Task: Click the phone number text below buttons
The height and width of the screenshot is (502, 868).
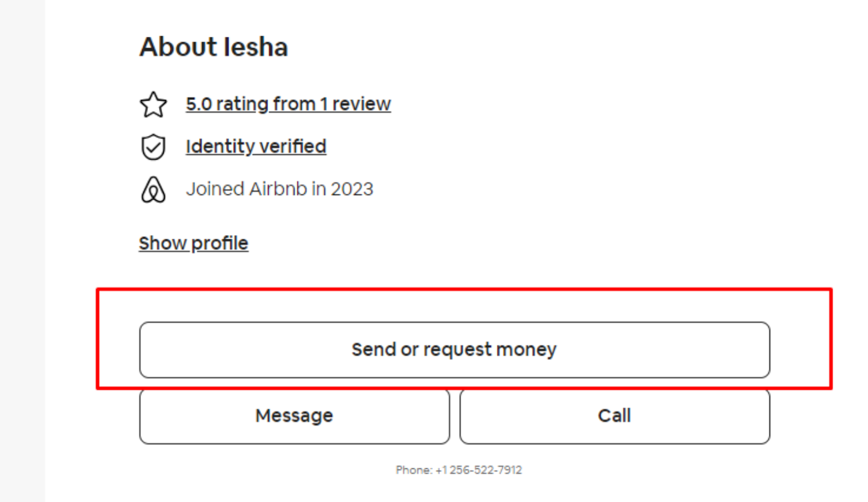Action: click(458, 470)
